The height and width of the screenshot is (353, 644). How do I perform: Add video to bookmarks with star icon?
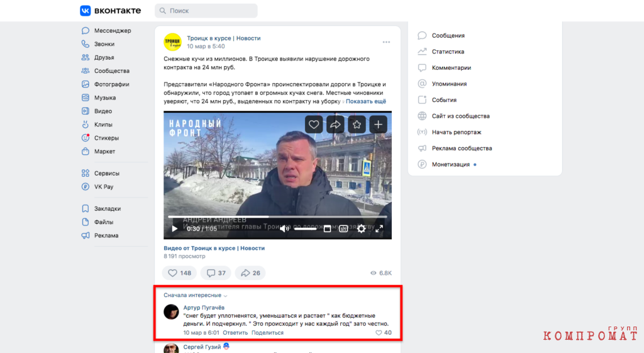(357, 125)
